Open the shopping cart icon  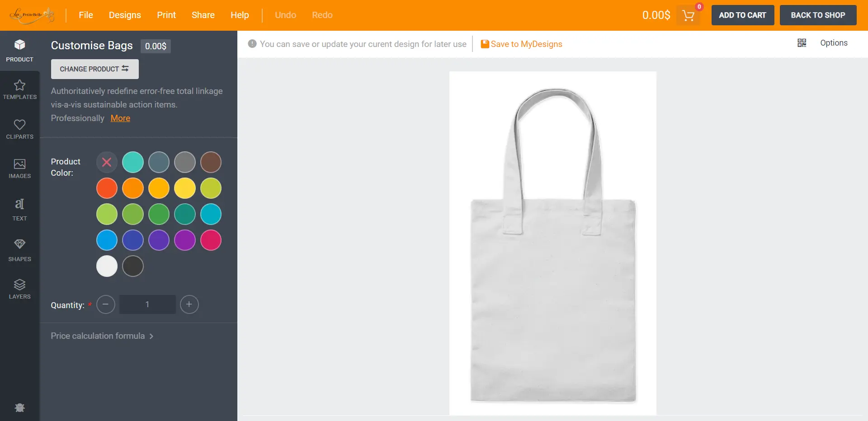[x=688, y=15]
